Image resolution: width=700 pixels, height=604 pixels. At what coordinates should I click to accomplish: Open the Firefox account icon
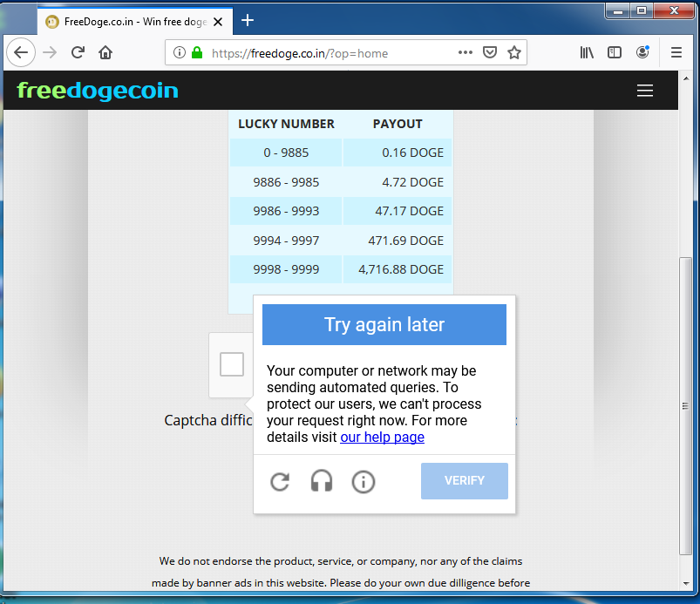(642, 52)
